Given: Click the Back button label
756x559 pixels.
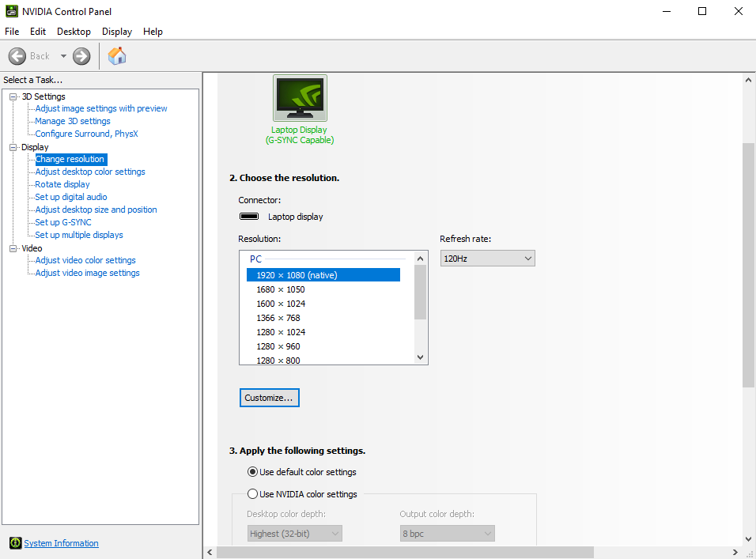Looking at the screenshot, I should click(40, 56).
